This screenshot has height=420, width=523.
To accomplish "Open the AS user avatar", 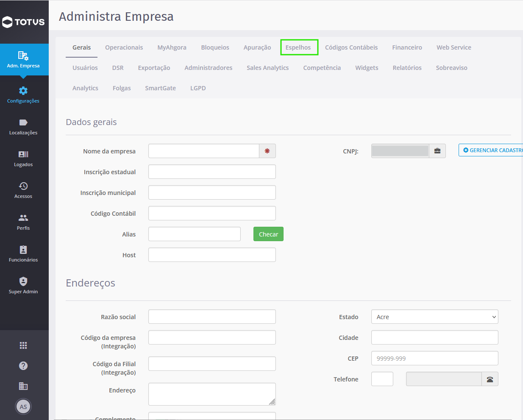I will coord(23,407).
